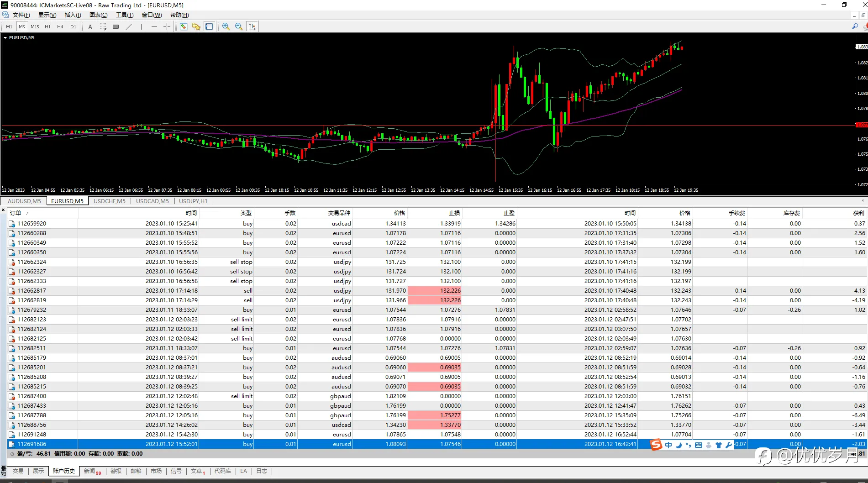The width and height of the screenshot is (868, 483).
Task: Open the 展示 terminal tab
Action: point(38,471)
